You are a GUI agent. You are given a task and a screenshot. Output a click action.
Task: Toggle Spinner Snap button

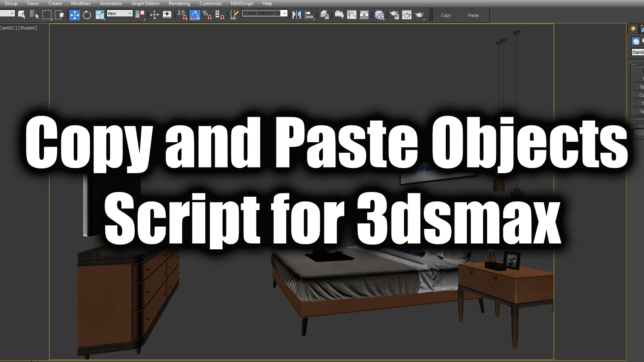[220, 15]
